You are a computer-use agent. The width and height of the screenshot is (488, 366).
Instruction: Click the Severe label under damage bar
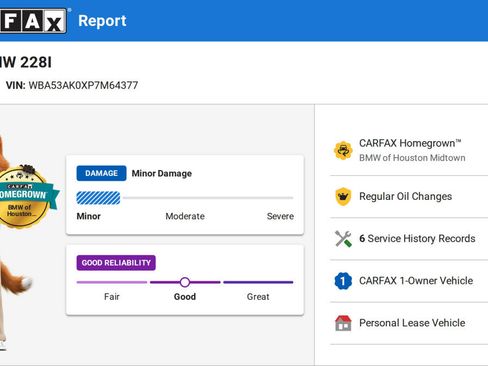tap(280, 216)
